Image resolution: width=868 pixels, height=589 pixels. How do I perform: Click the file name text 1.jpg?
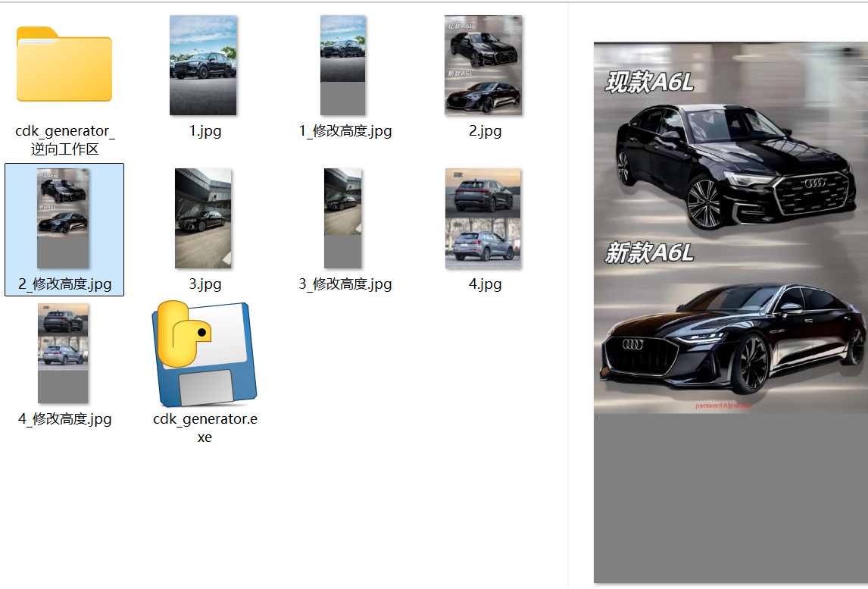point(205,131)
